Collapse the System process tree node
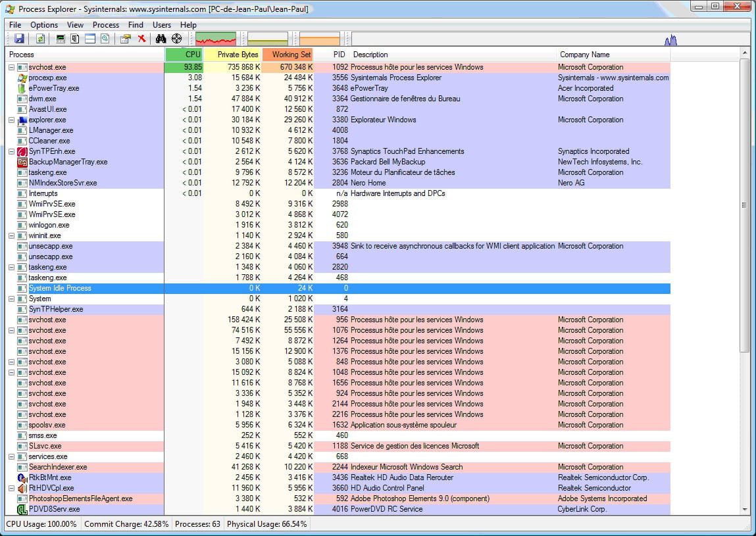This screenshot has height=536, width=756. [12, 299]
